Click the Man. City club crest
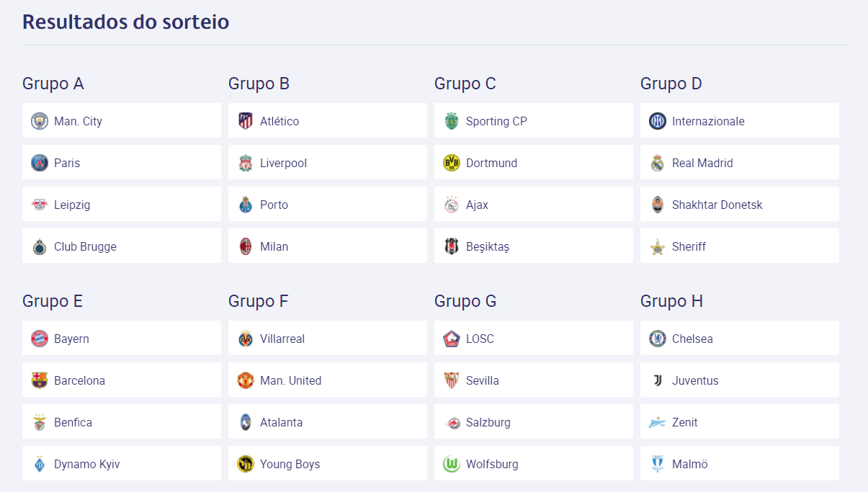 coord(40,121)
